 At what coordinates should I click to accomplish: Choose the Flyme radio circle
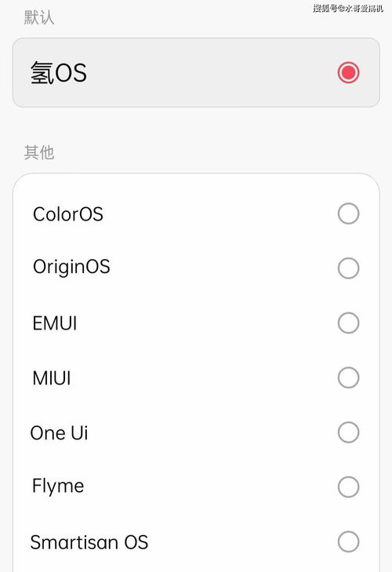tap(348, 487)
